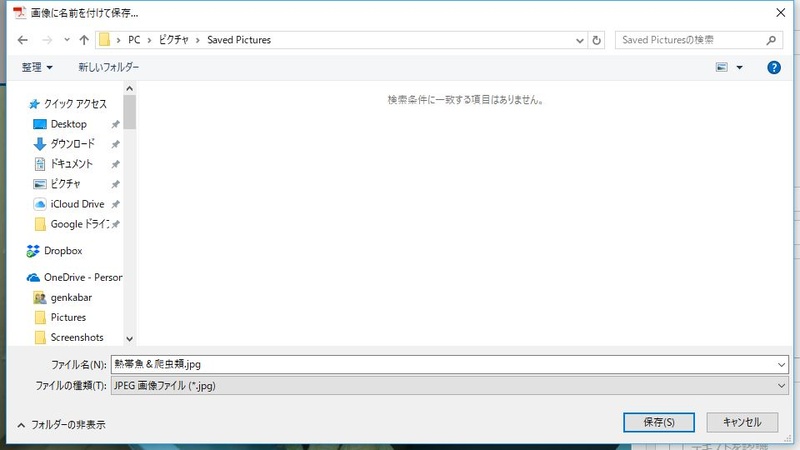Open the Pictures folder under OneDrive
The image size is (800, 450).
tap(68, 317)
